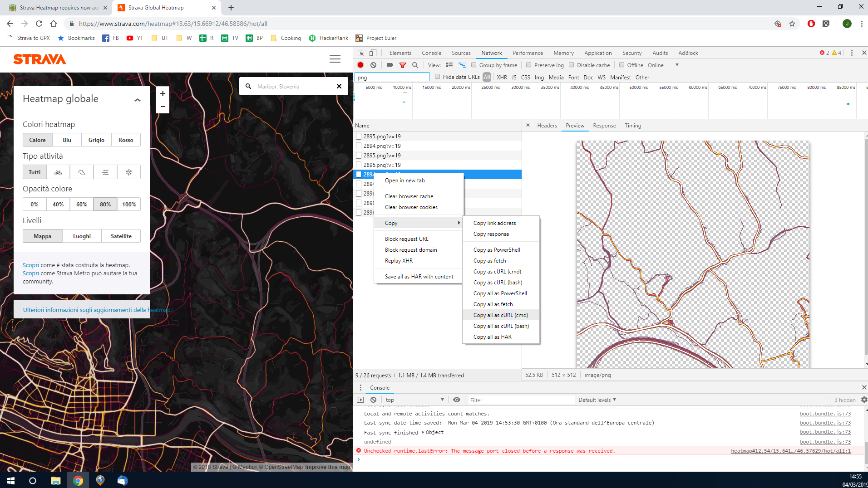868x488 pixels.
Task: Select the cycling activity type icon
Action: point(58,172)
